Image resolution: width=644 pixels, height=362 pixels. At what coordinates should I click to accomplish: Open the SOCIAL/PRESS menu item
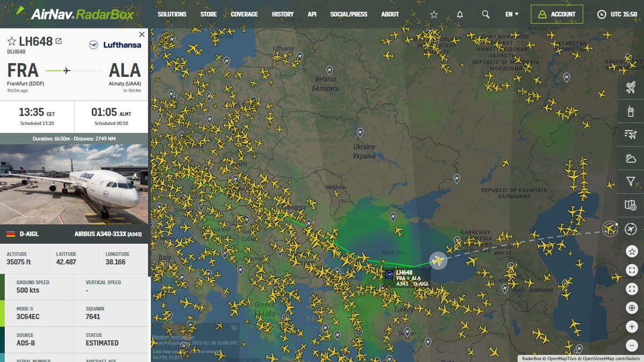point(349,14)
